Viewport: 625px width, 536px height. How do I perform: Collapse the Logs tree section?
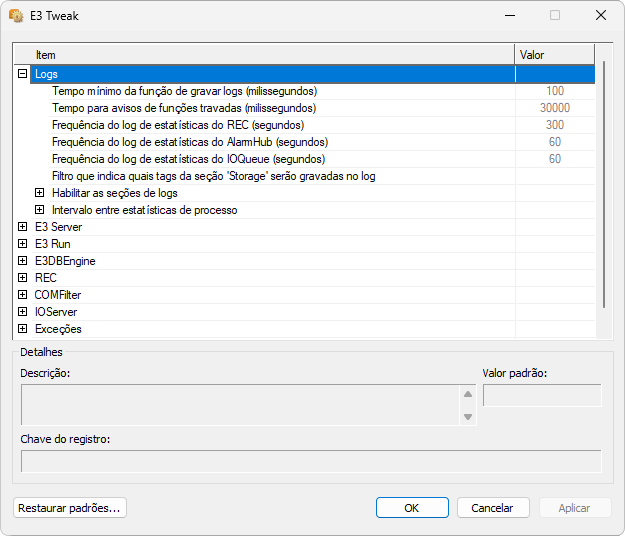(x=22, y=74)
